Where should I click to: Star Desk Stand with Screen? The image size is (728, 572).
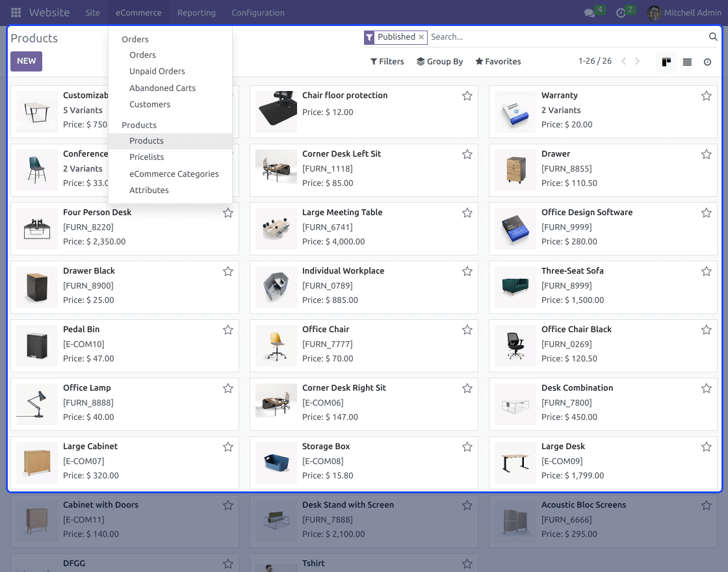point(467,506)
